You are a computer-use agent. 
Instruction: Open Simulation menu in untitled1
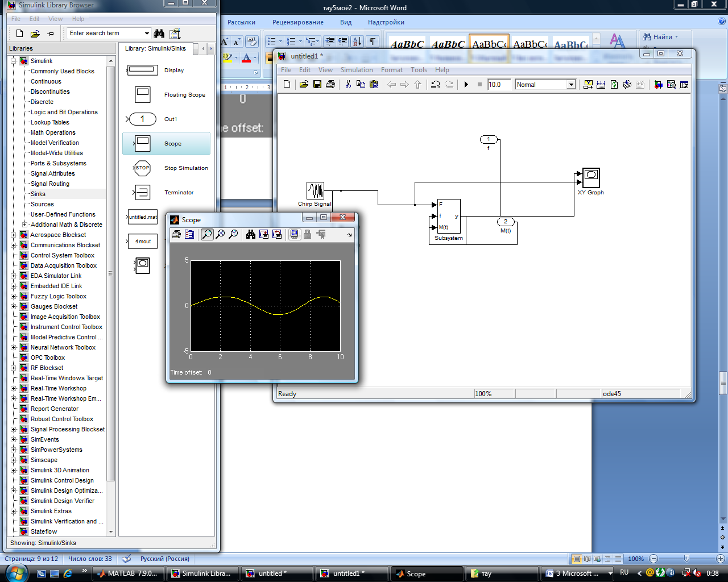click(357, 70)
